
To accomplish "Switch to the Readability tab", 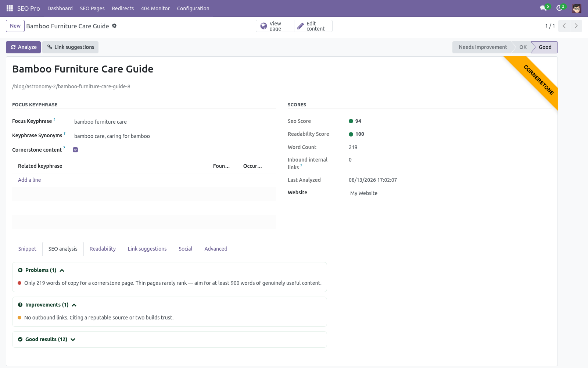I will pyautogui.click(x=103, y=249).
